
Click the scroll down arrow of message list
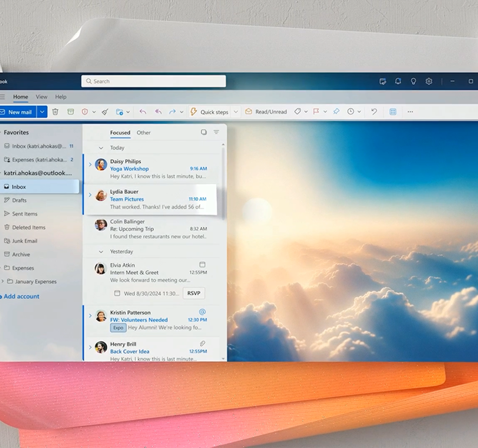(x=223, y=359)
